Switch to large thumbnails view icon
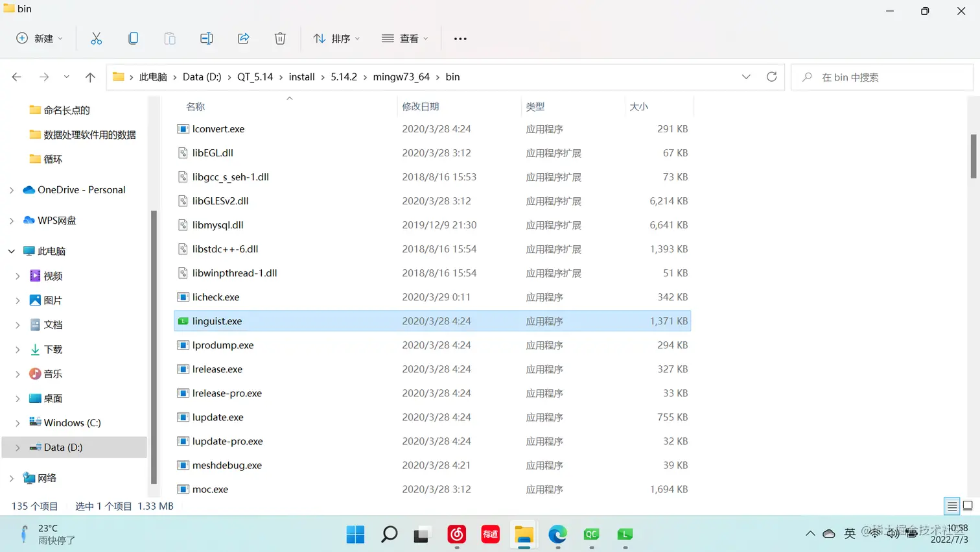This screenshot has width=980, height=552. pyautogui.click(x=968, y=506)
